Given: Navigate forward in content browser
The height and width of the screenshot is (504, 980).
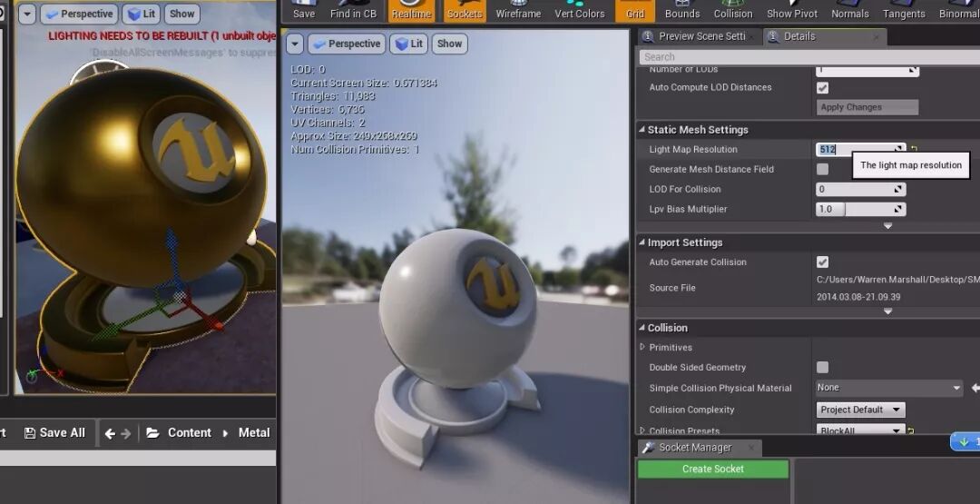Looking at the screenshot, I should tap(125, 433).
